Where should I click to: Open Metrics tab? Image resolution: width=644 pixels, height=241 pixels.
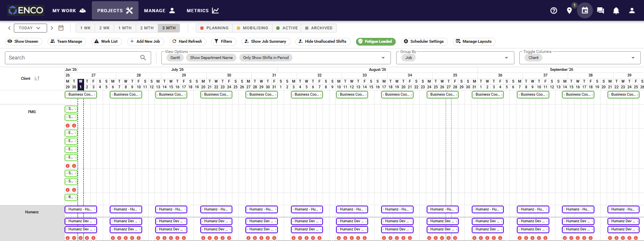(x=202, y=11)
